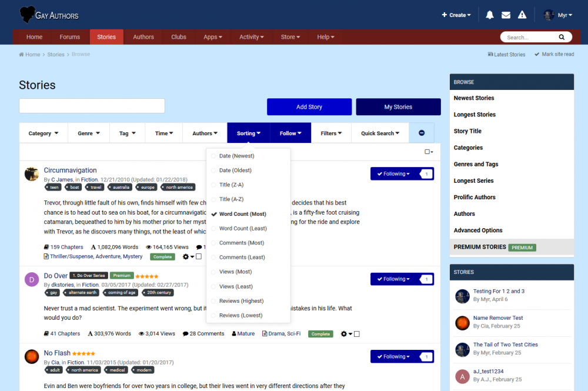Click C James author avatar
This screenshot has width=588, height=391.
pyautogui.click(x=32, y=174)
